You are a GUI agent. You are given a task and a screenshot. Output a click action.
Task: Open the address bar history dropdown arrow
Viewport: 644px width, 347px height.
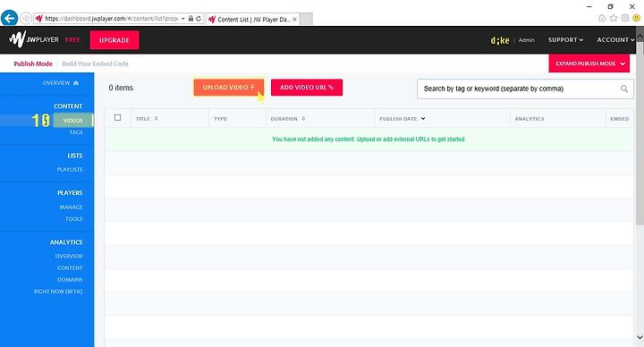(182, 19)
